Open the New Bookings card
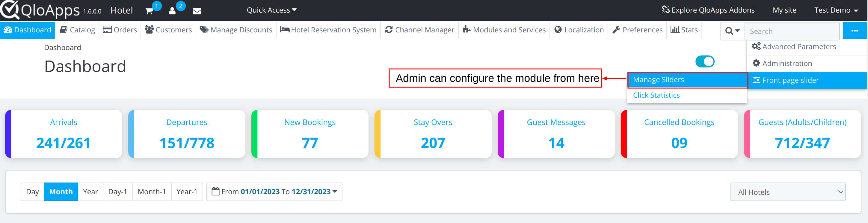Image resolution: width=868 pixels, height=223 pixels. point(310,134)
